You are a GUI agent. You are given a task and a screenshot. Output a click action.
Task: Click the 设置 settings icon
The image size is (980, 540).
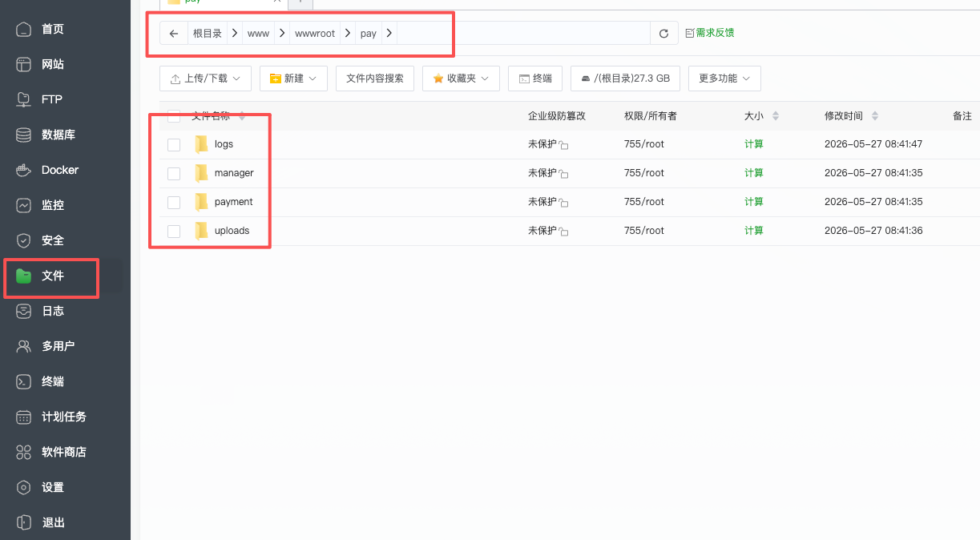(x=24, y=487)
